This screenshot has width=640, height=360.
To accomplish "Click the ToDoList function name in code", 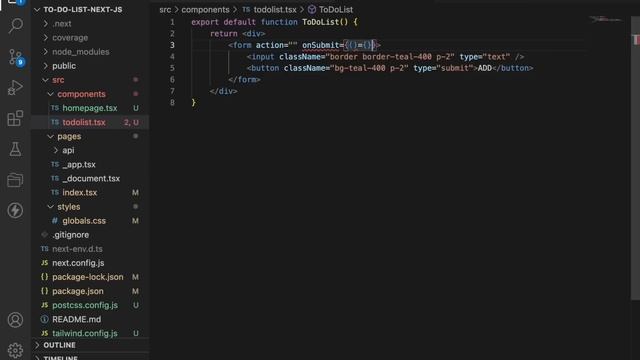I will click(321, 22).
